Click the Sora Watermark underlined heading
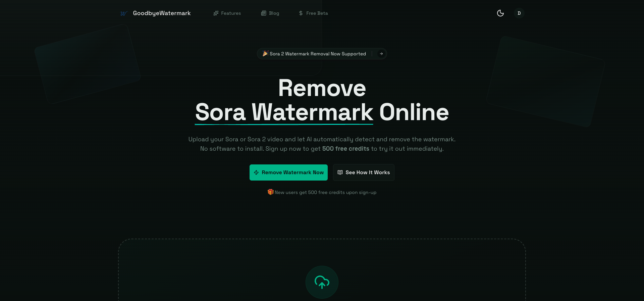 (284, 112)
